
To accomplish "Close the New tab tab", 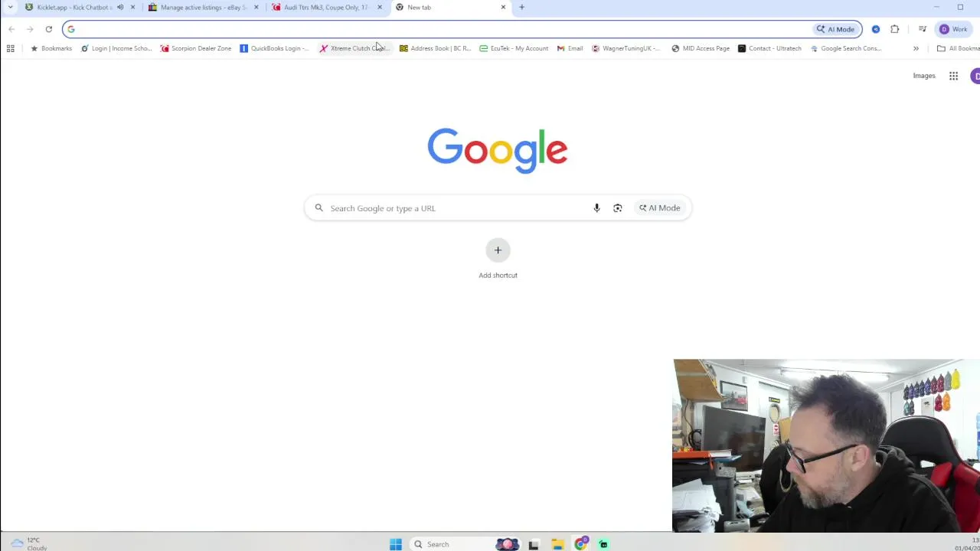I will coord(503,8).
